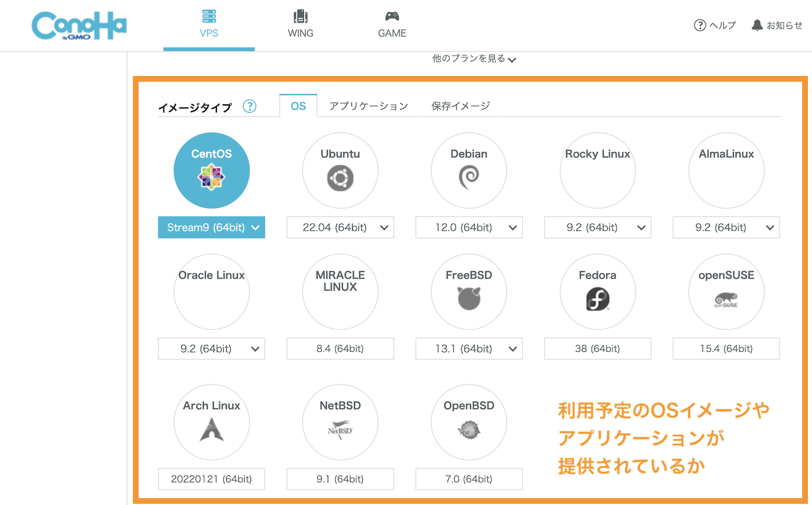The width and height of the screenshot is (812, 505).
Task: Switch to the 保存イメージ tab
Action: click(461, 106)
